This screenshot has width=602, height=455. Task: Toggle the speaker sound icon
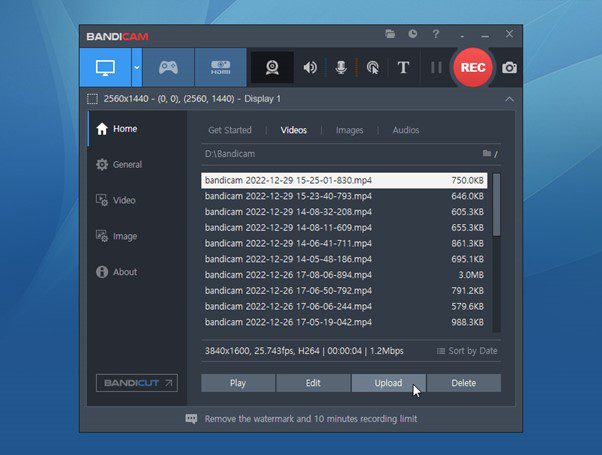coord(310,68)
